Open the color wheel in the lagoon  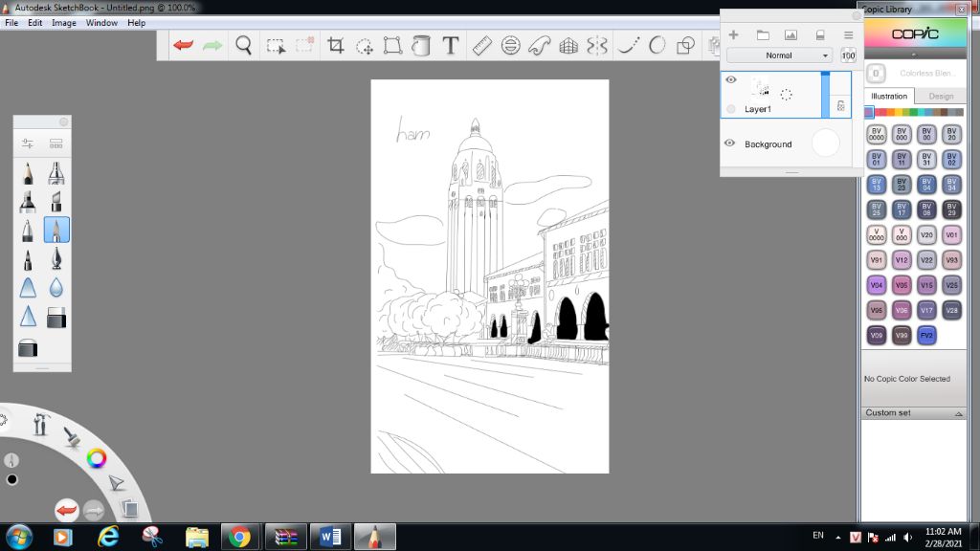(x=97, y=458)
